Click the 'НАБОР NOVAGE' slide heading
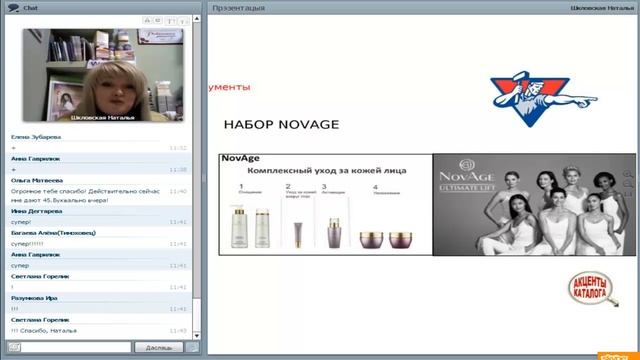Viewport: 640px width, 360px height. 282,124
